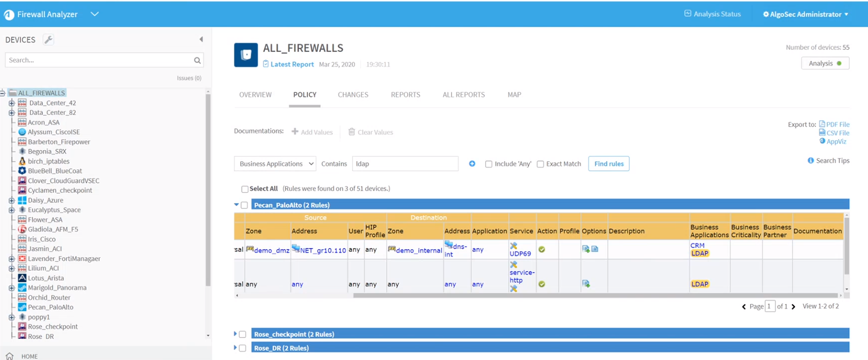Click the wrench icon beside DEVICES

pyautogui.click(x=48, y=40)
